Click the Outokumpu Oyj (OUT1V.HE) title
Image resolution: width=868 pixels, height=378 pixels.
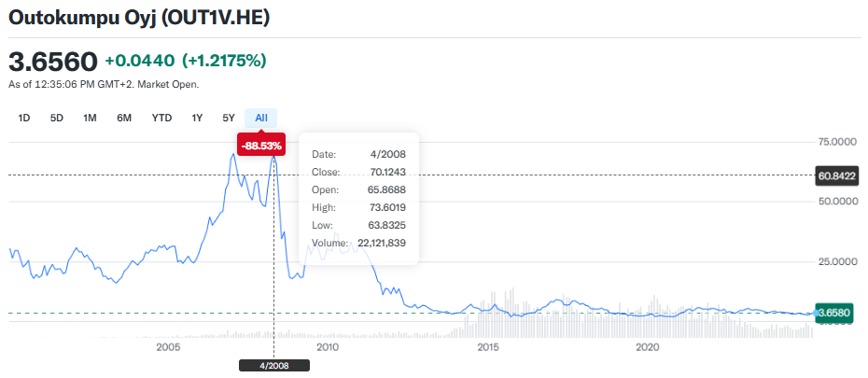click(x=139, y=17)
